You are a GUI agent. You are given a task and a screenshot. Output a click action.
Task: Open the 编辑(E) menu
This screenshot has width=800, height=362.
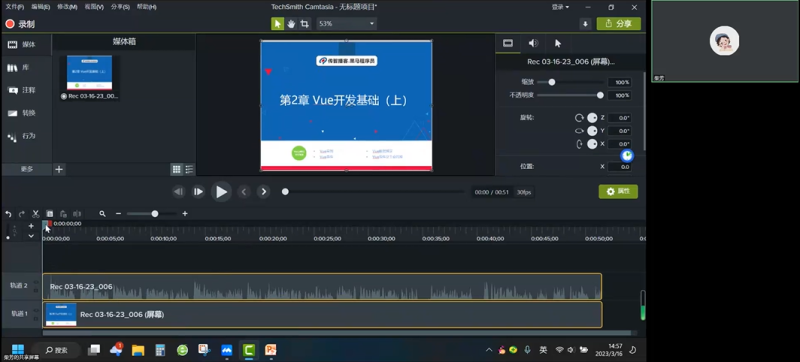[x=41, y=7]
